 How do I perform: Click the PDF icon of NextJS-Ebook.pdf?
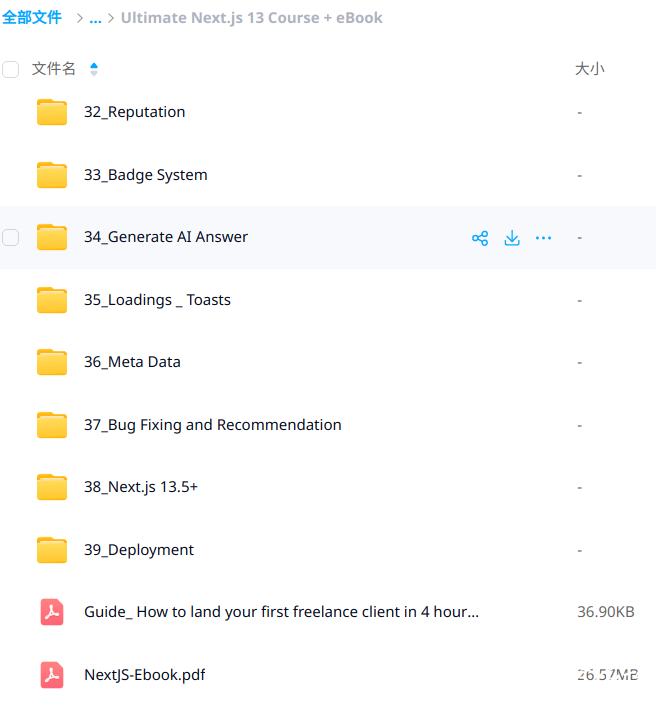tap(52, 675)
